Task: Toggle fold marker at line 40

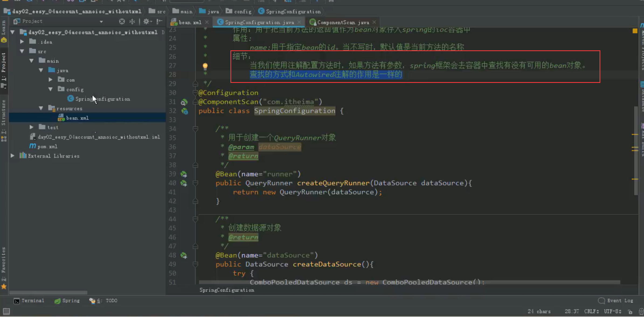Action: pos(196,183)
